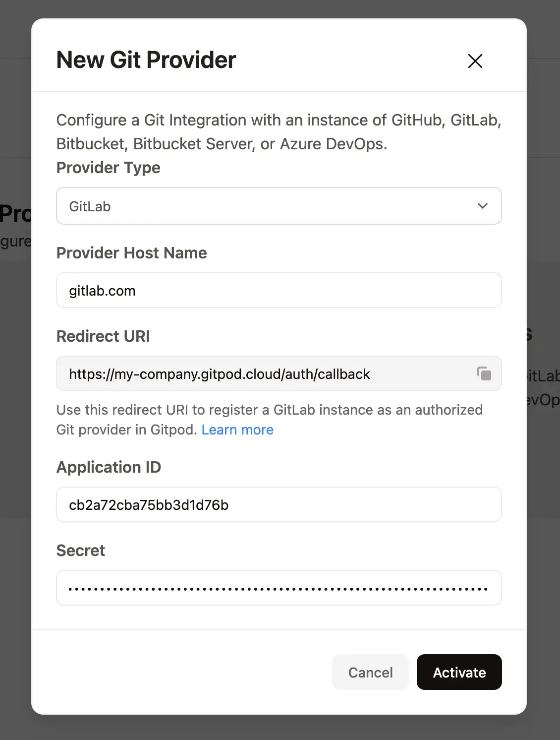Activate the Git provider
This screenshot has width=560, height=740.
(x=459, y=672)
